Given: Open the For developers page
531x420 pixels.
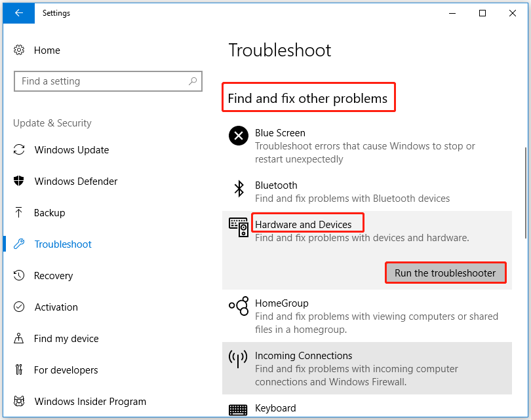Looking at the screenshot, I should [66, 370].
